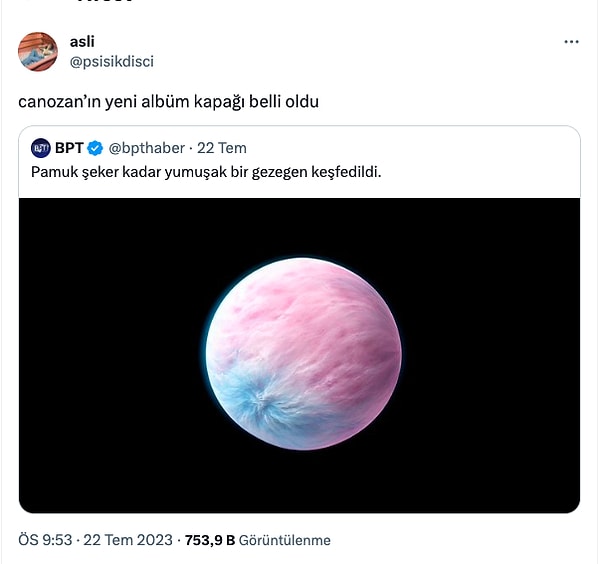This screenshot has width=600, height=564.
Task: Open quoted tweet text Pamuk şeker kadar yumuşak
Action: coord(206,172)
